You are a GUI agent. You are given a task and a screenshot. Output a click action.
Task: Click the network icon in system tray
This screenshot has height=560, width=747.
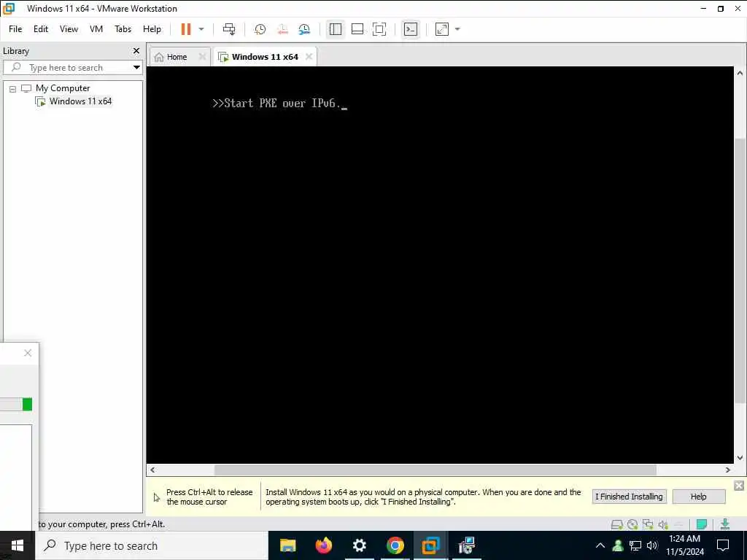[x=635, y=545]
